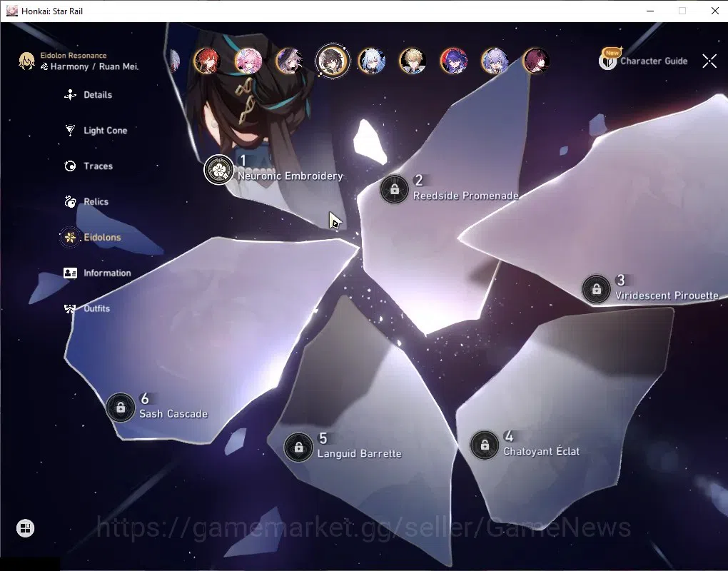The width and height of the screenshot is (728, 571).
Task: Open the Character Guide
Action: [x=644, y=61]
